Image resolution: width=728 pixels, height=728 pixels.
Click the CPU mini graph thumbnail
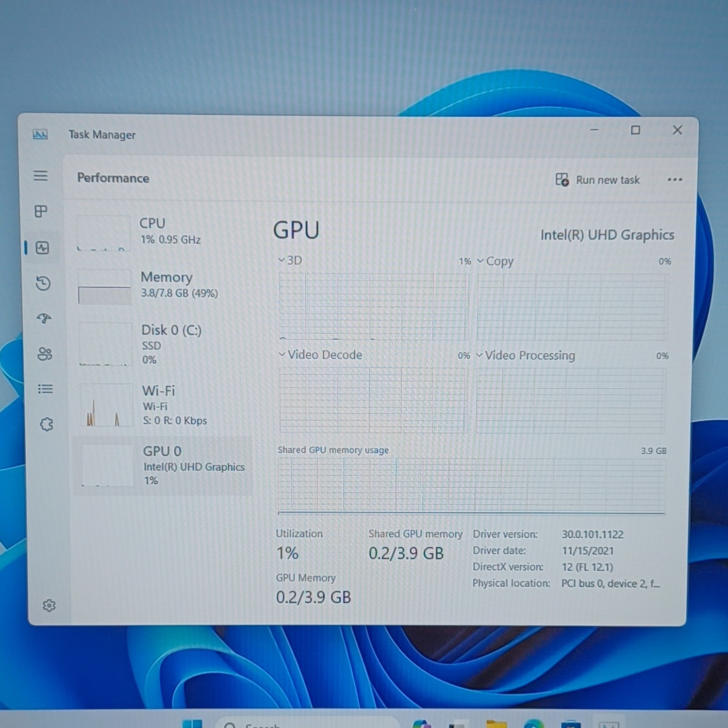(x=103, y=233)
